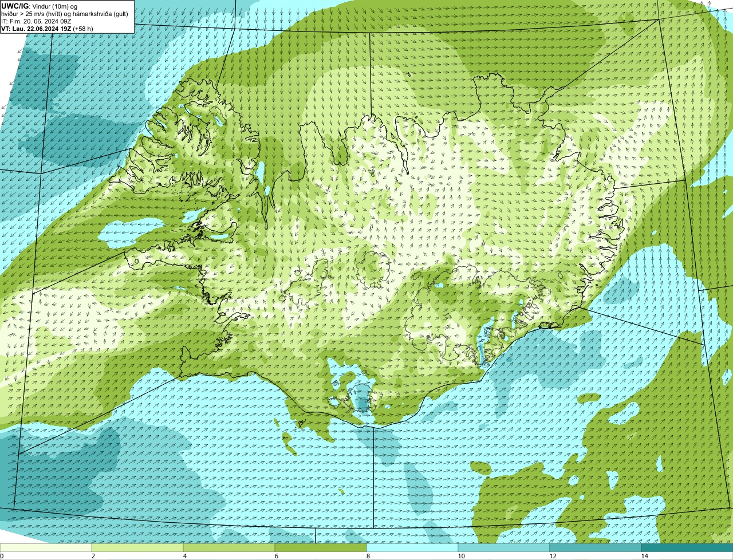Screen dimensions: 733x560
Task: Click the "VT: Lau. 22.06.2024 19Z" valid time
Action: [x=37, y=28]
